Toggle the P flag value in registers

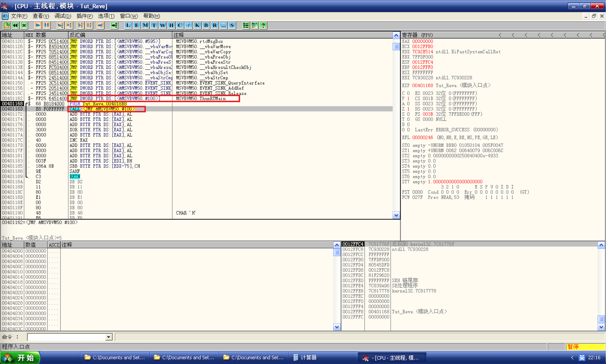408,98
